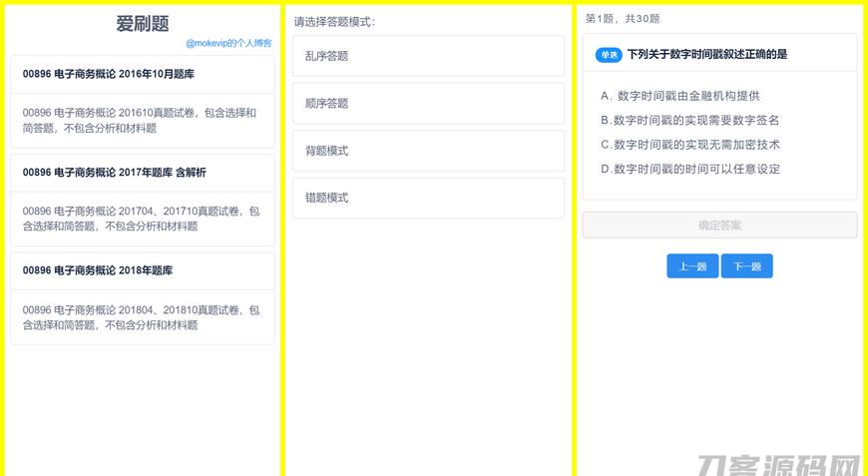Open the 2016年10月题库 question bank
Image resolution: width=868 pixels, height=476 pixels.
point(108,74)
